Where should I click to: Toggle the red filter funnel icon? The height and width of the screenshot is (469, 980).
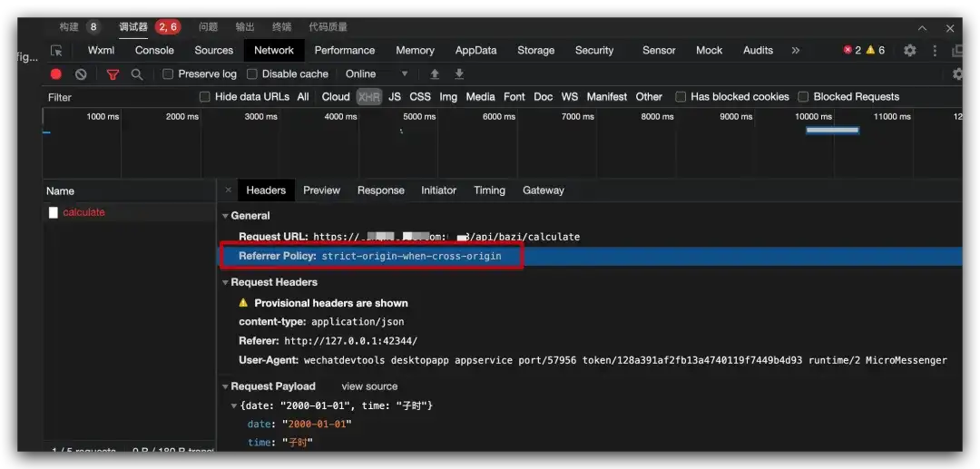point(113,74)
